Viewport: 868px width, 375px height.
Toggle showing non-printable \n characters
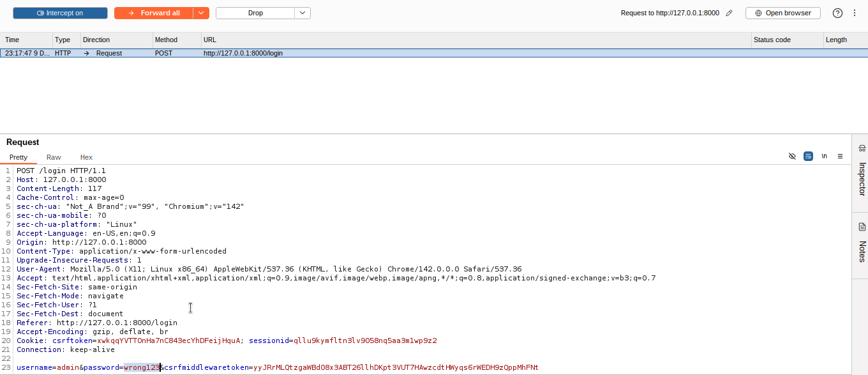(x=824, y=156)
